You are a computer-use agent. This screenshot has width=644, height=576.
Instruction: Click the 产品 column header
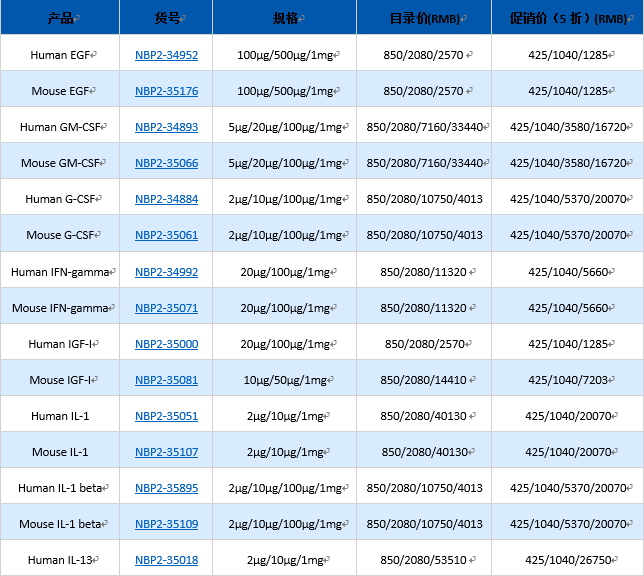click(60, 18)
